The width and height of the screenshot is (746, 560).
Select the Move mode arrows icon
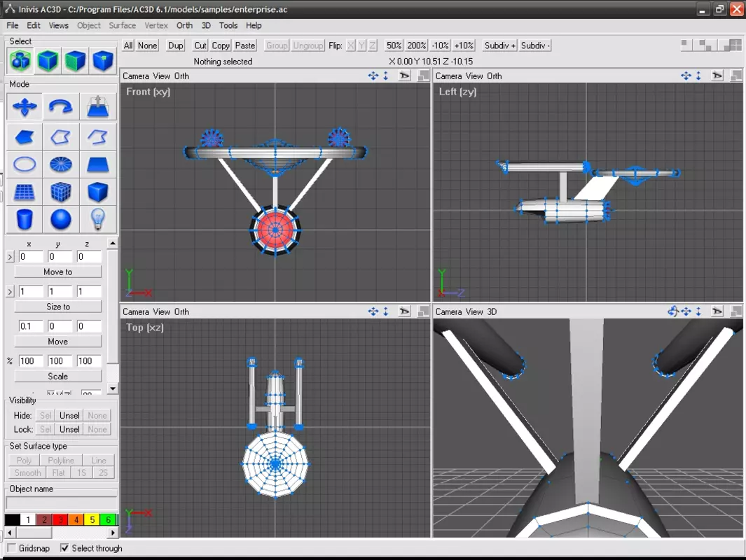click(x=25, y=106)
